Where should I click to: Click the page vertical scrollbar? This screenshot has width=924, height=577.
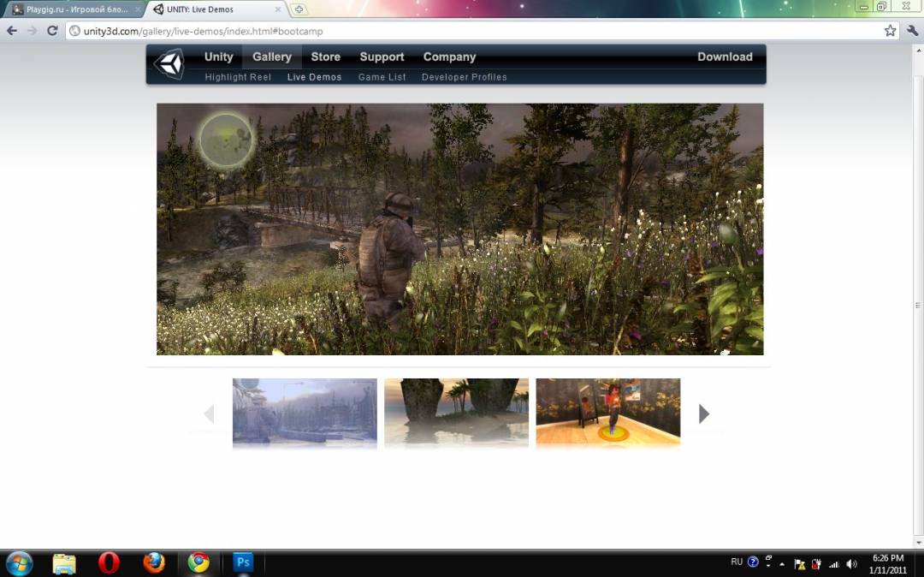918,305
